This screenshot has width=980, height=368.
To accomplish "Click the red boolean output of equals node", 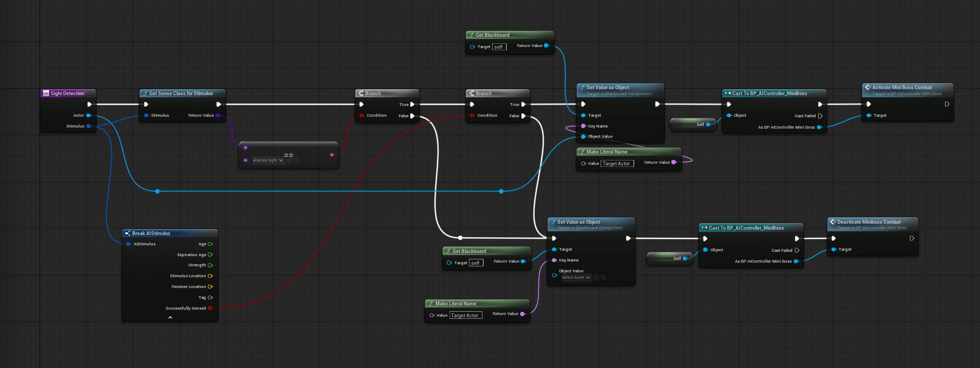I will [332, 155].
